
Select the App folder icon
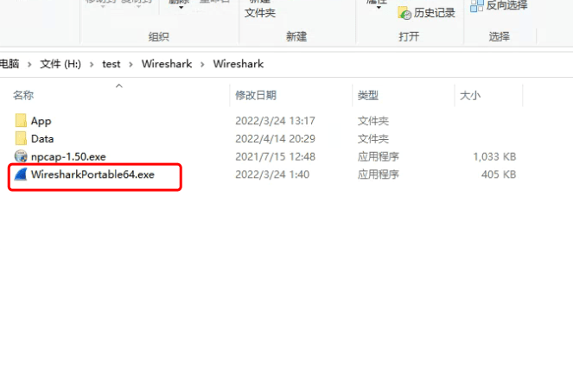click(21, 120)
